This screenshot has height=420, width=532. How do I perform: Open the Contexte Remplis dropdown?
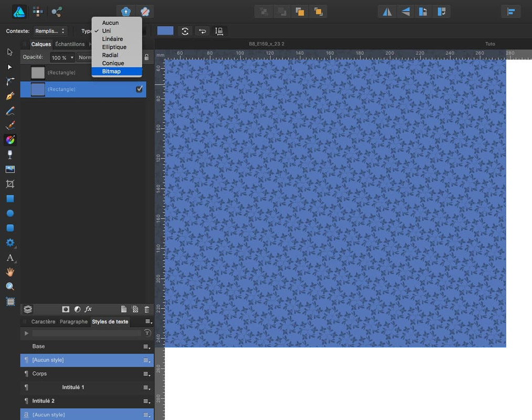(50, 31)
